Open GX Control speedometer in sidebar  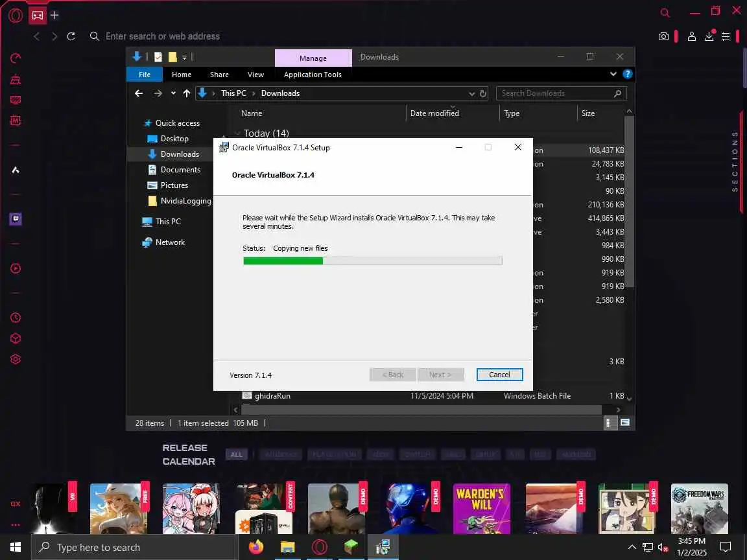pos(16,58)
